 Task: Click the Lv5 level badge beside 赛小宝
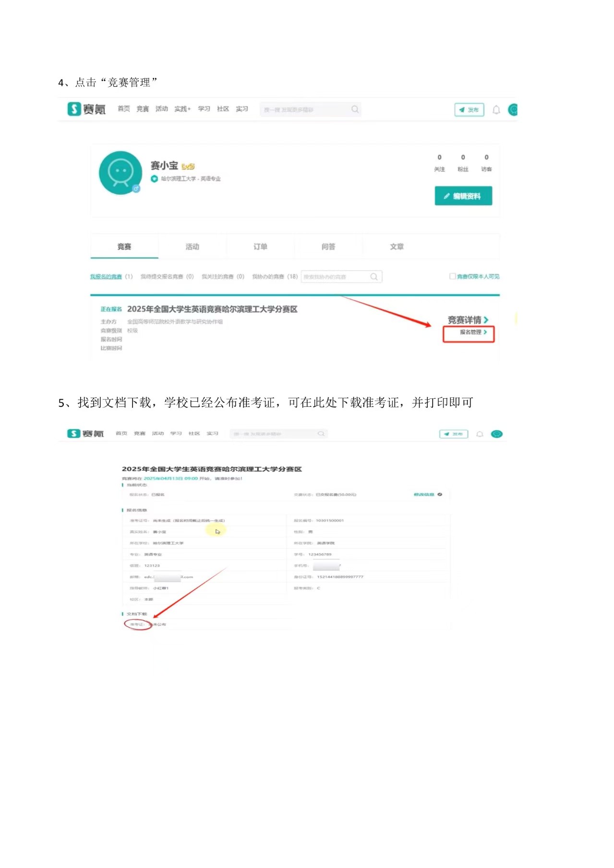[x=188, y=166]
